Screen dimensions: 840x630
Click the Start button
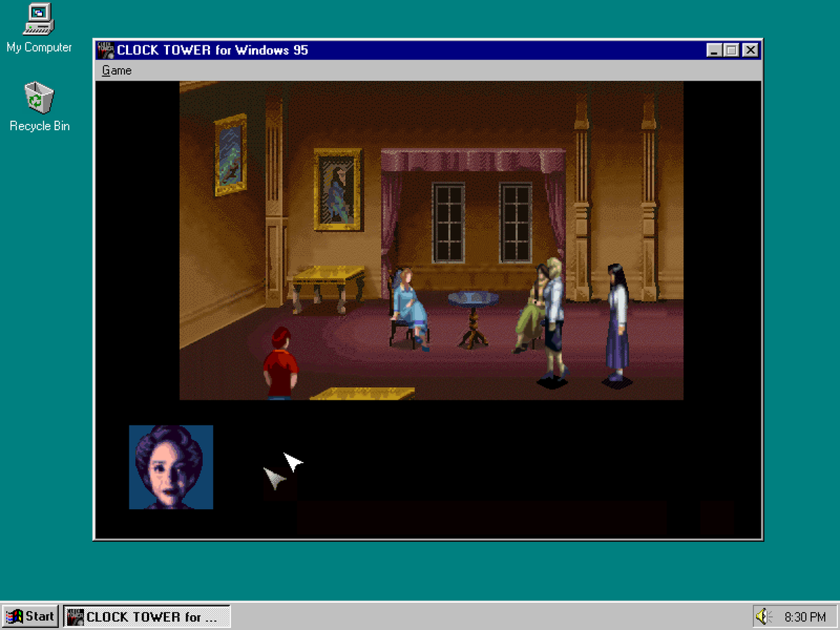31,617
